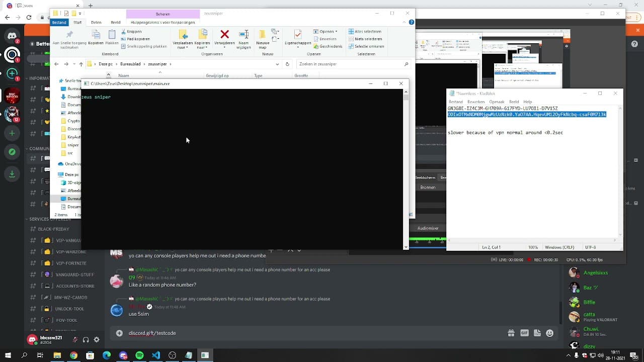
Task: Open recent locations dropdown in Explorer navigation
Action: [74, 64]
